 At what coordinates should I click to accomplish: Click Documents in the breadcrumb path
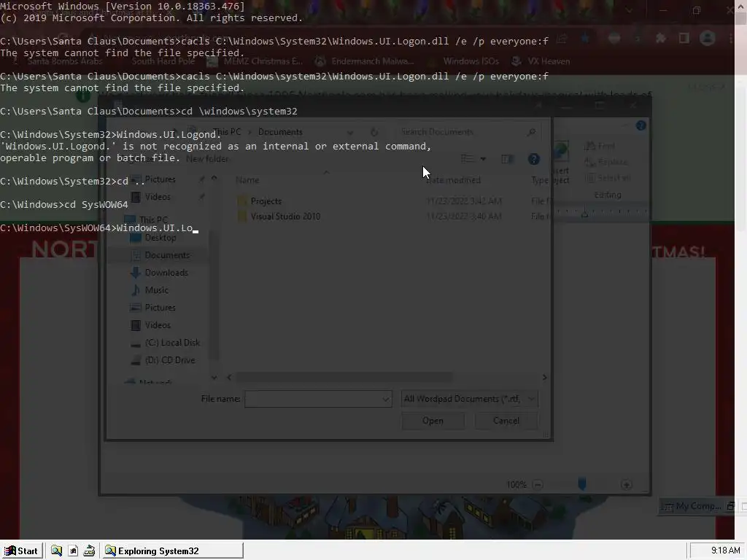coord(280,132)
